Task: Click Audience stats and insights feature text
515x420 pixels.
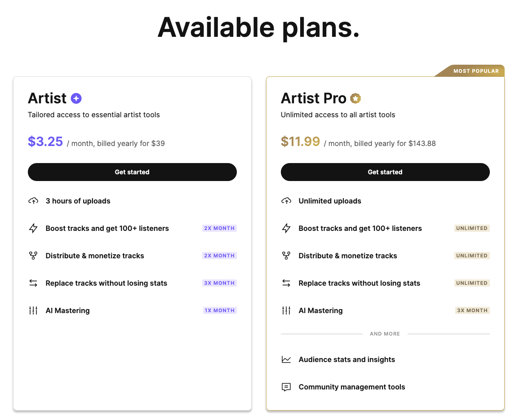Action: (x=346, y=359)
